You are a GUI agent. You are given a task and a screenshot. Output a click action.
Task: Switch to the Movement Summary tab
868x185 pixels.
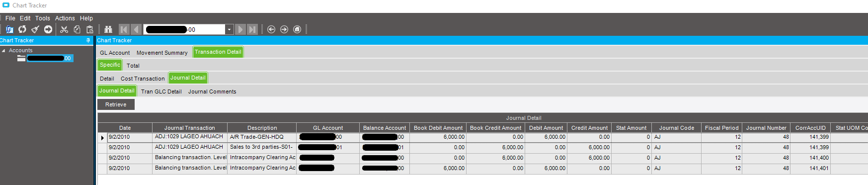click(162, 53)
